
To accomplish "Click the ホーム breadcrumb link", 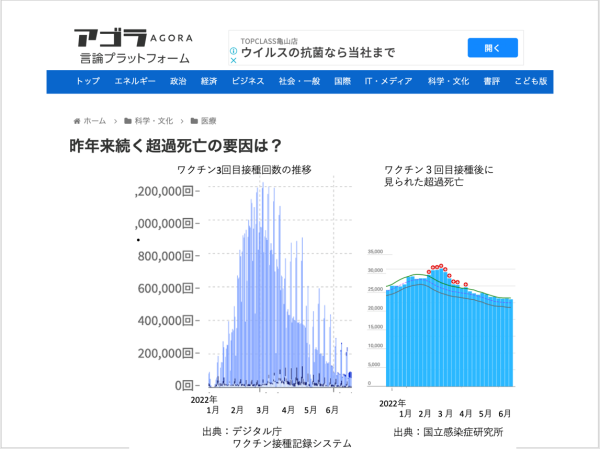I will point(95,121).
